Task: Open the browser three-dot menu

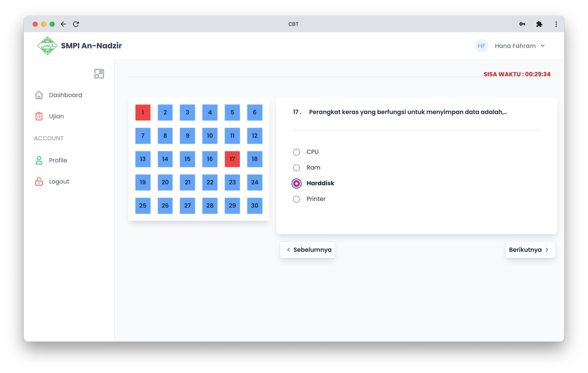Action: pyautogui.click(x=556, y=24)
